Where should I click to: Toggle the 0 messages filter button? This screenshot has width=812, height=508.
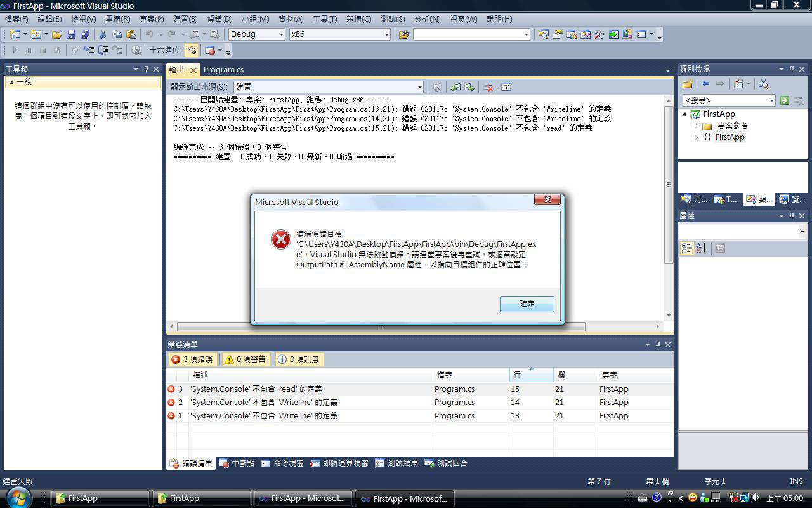tap(299, 359)
